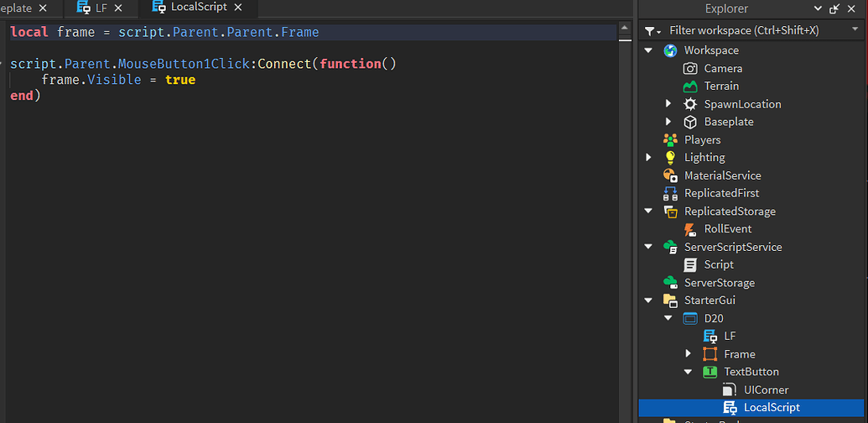Click the RollEvent lightning icon
Viewport: 868px width, 423px height.
[x=690, y=228]
